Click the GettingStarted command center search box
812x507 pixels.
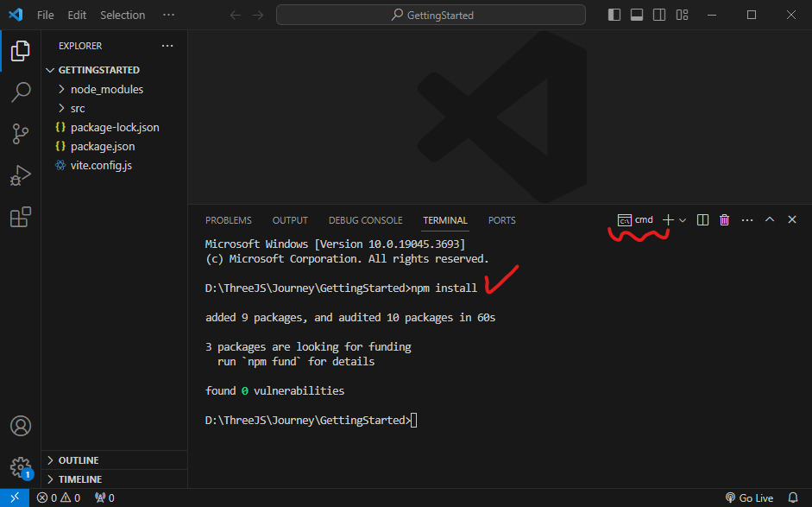coord(431,15)
